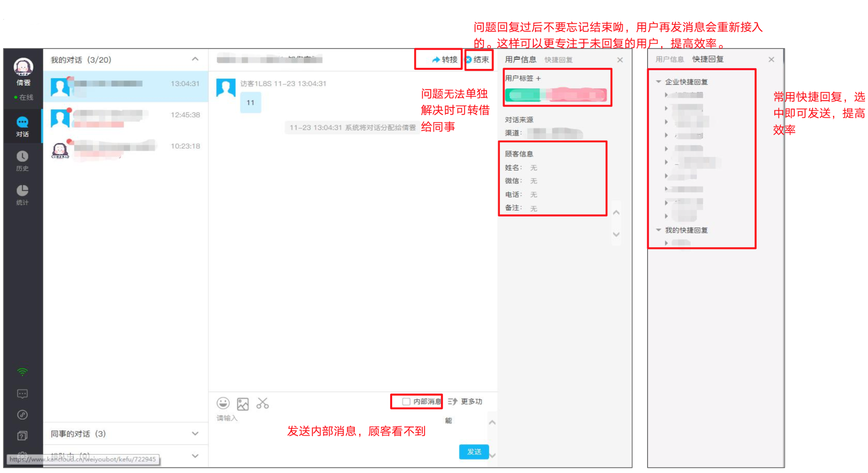Click the 转接 transfer button
Image resolution: width=868 pixels, height=473 pixels.
click(x=439, y=60)
